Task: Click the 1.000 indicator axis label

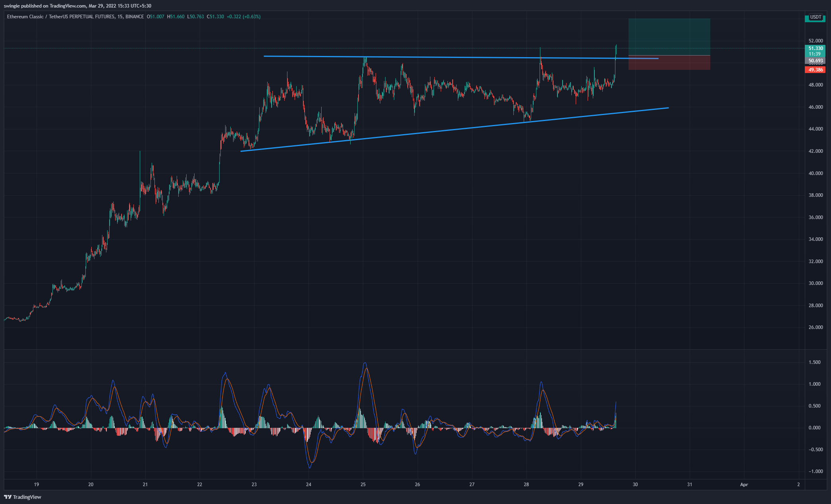Action: (815, 384)
